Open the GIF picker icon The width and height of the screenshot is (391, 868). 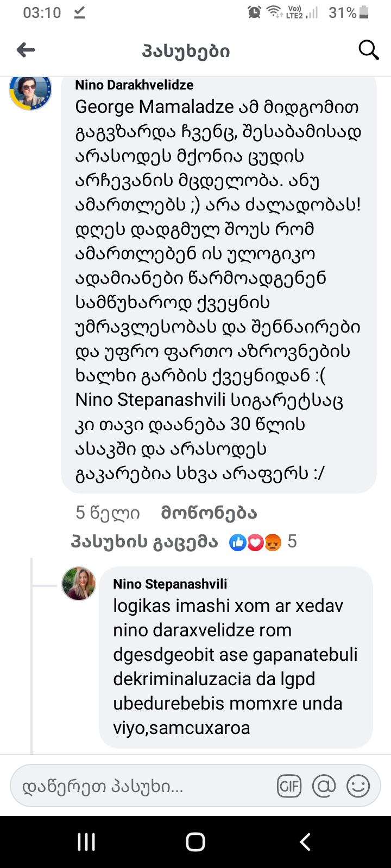(289, 786)
